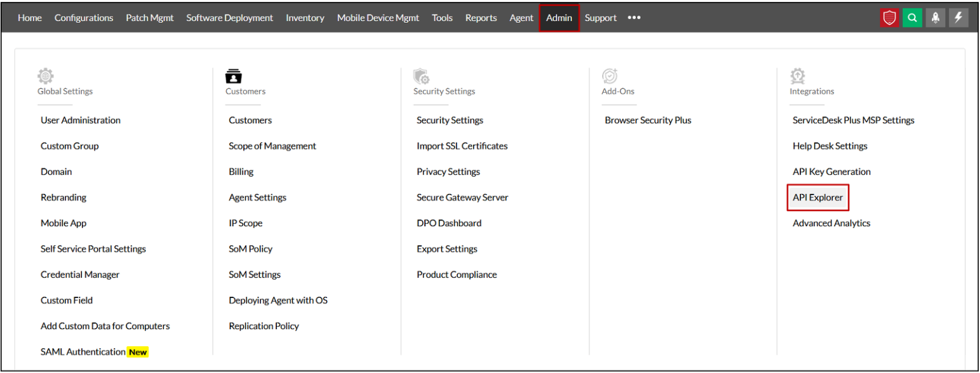Click the Security Settings shield icon
980x373 pixels.
click(x=421, y=76)
